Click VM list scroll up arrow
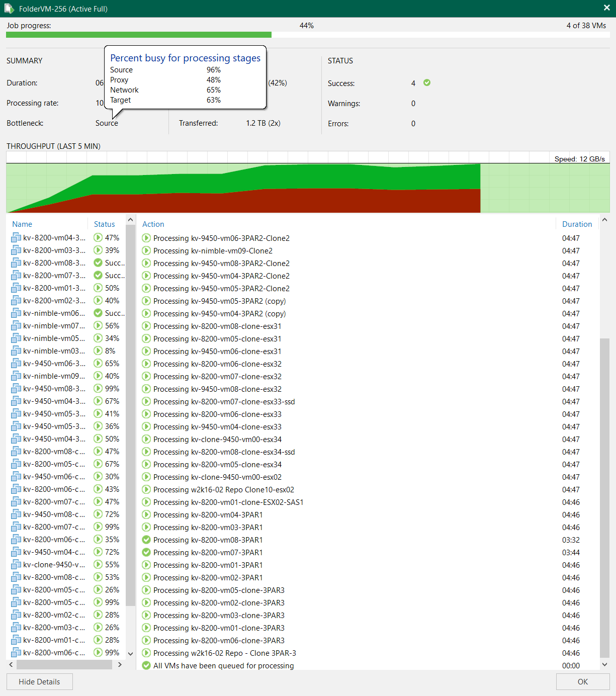The width and height of the screenshot is (616, 696). (130, 220)
